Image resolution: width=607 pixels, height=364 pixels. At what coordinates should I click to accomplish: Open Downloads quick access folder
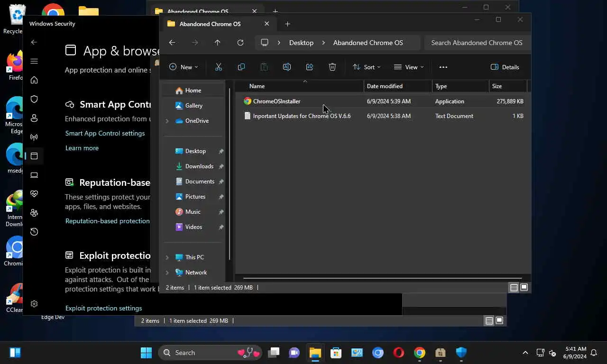point(199,166)
